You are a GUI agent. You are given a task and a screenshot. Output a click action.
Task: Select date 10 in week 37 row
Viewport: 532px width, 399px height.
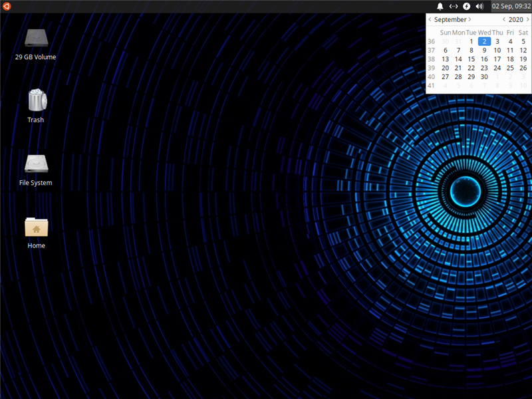(x=497, y=51)
